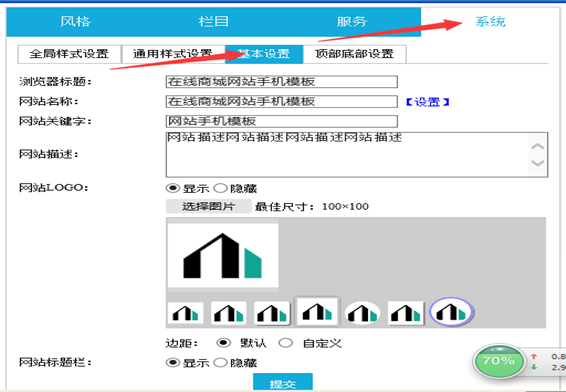
Task: Click the large logo preview image
Action: click(x=223, y=256)
